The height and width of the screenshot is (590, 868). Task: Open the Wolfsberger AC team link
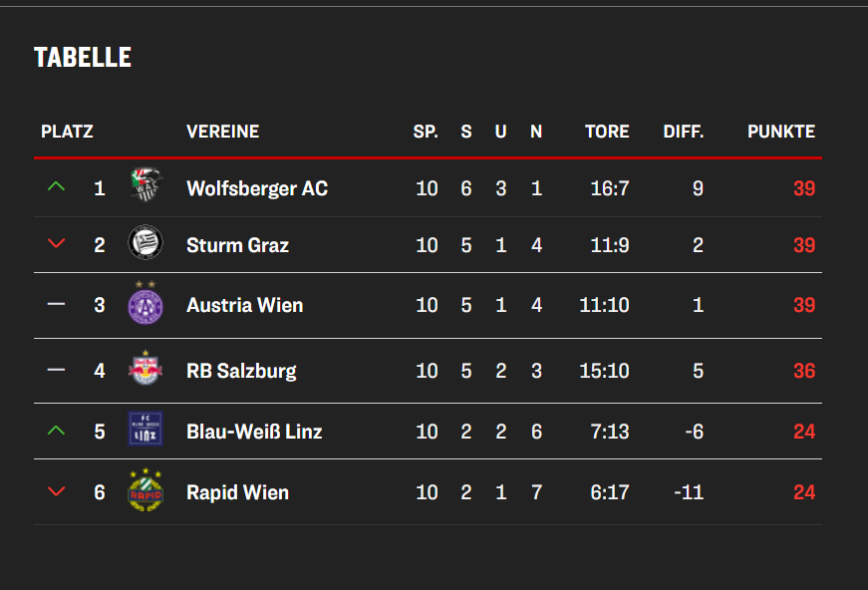pos(257,188)
